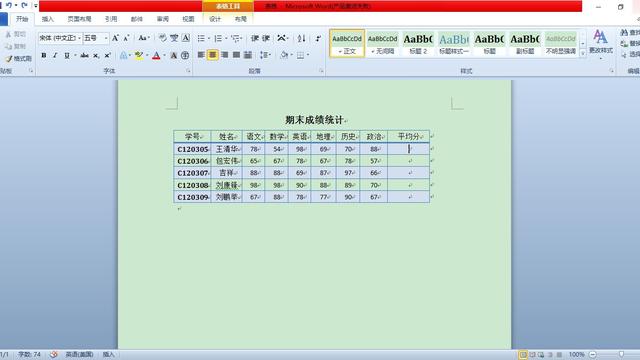
Task: Click the Increase Indent icon
Action: click(x=266, y=38)
